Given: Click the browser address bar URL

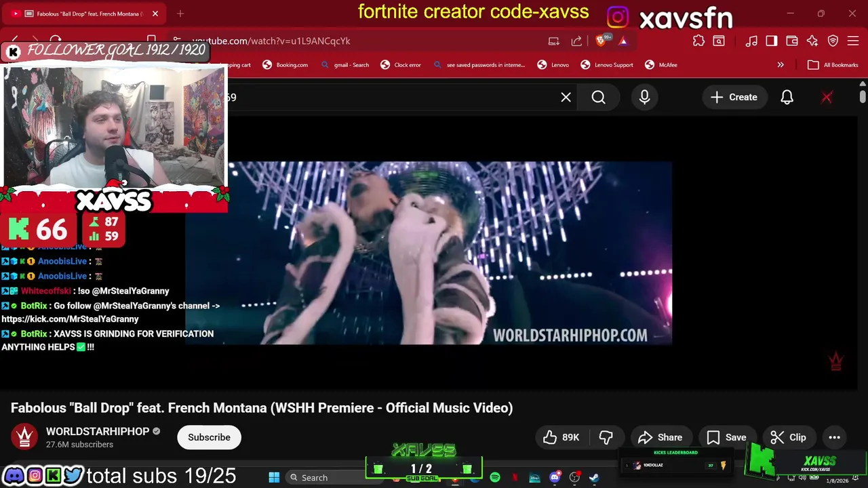Looking at the screenshot, I should 271,41.
